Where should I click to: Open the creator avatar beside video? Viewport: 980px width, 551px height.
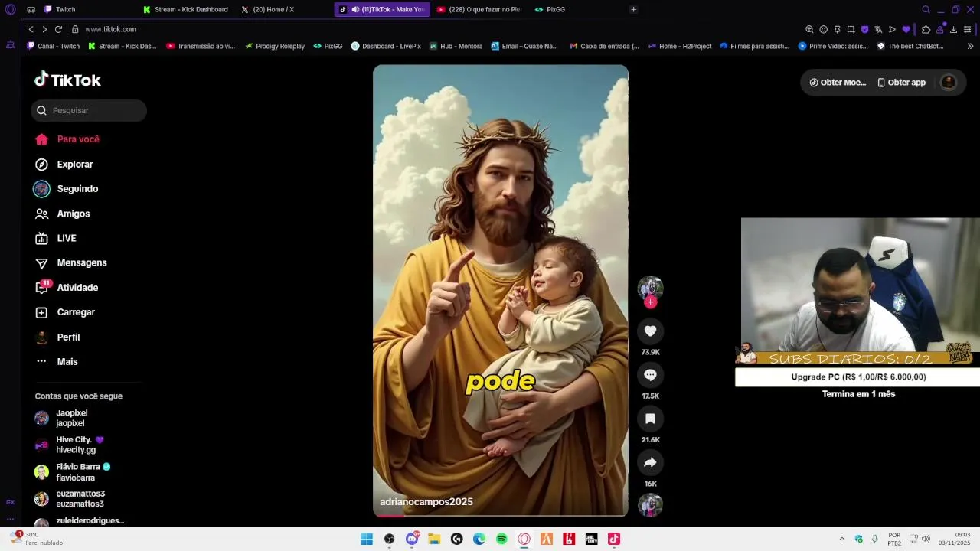tap(650, 288)
